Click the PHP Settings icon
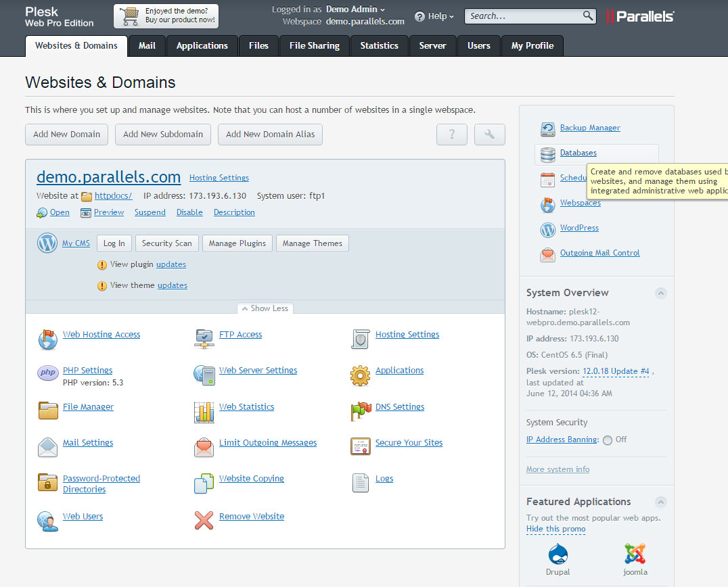The image size is (728, 587). (x=48, y=373)
